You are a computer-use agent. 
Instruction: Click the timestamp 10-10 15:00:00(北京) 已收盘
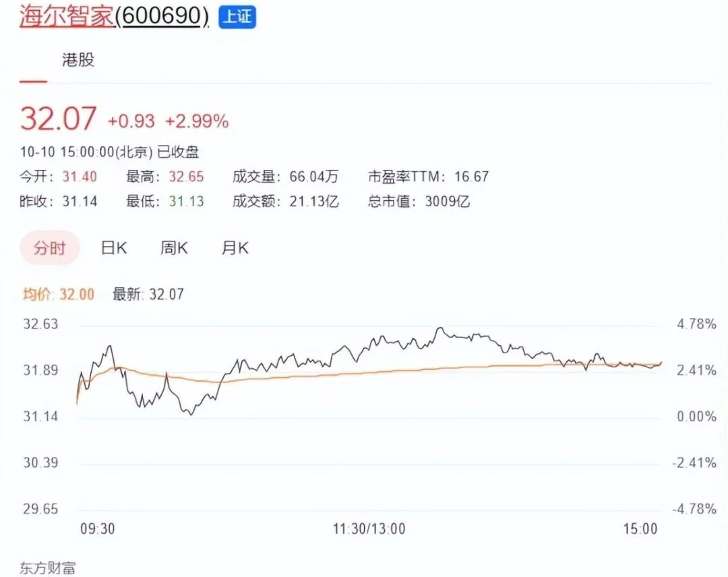[x=110, y=152]
